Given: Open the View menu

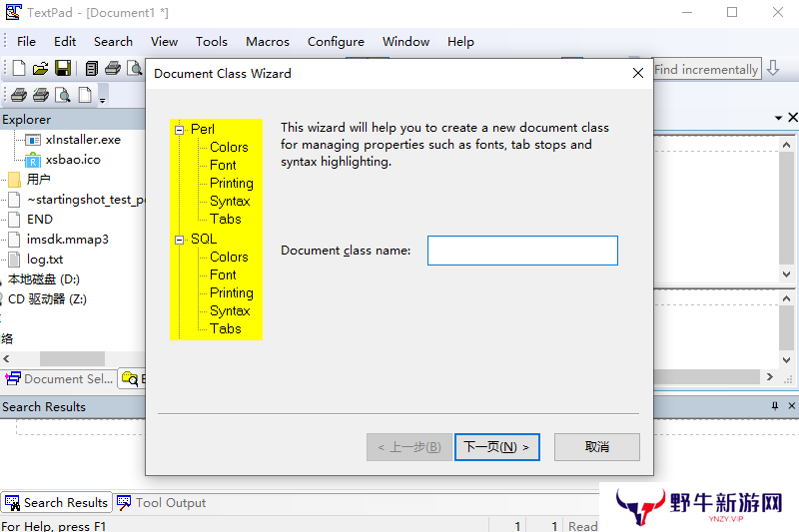Looking at the screenshot, I should [x=164, y=42].
